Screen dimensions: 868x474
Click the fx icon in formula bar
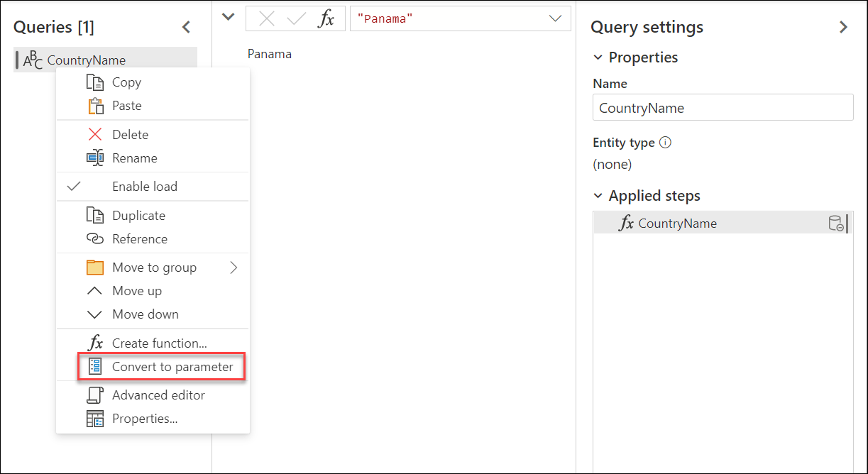click(326, 19)
